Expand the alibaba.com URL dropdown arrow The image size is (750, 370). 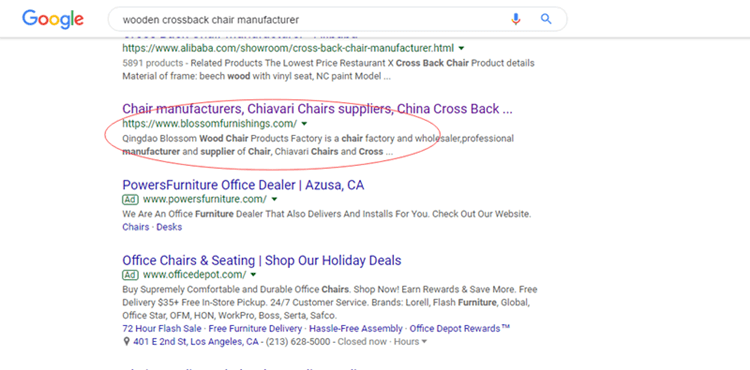coord(462,48)
